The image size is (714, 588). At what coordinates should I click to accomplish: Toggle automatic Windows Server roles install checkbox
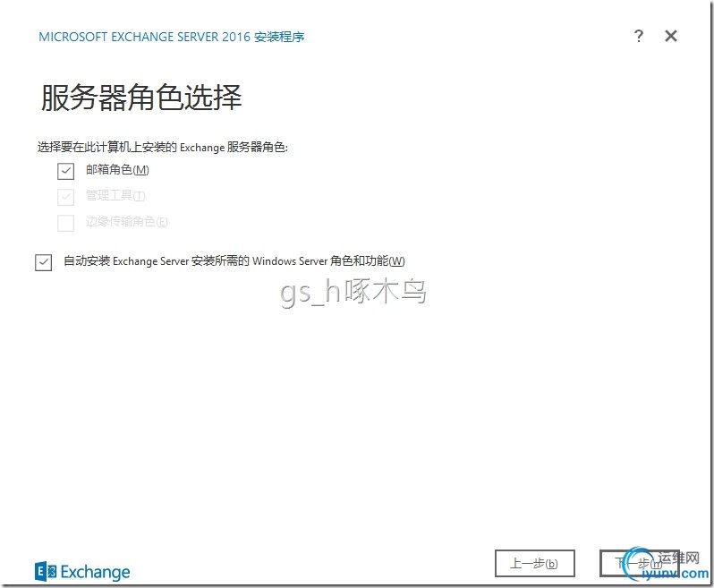tap(43, 262)
